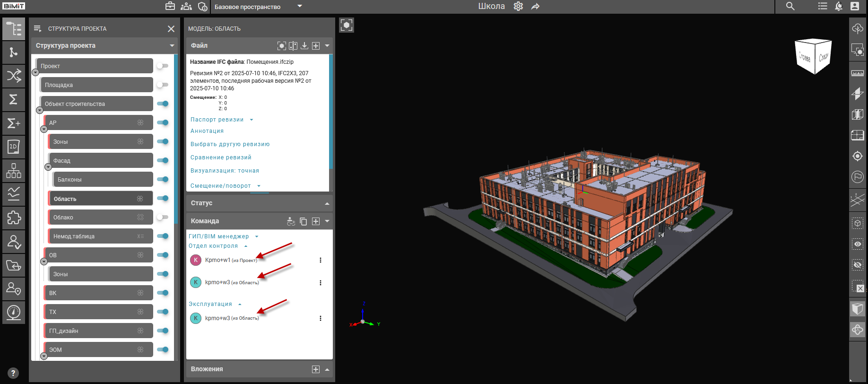Click the download icon in Файл header
868x384 pixels.
click(304, 46)
